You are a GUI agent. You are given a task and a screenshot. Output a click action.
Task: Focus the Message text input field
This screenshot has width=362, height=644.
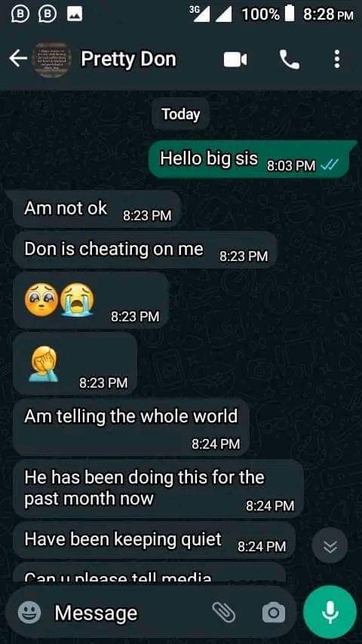(130, 613)
